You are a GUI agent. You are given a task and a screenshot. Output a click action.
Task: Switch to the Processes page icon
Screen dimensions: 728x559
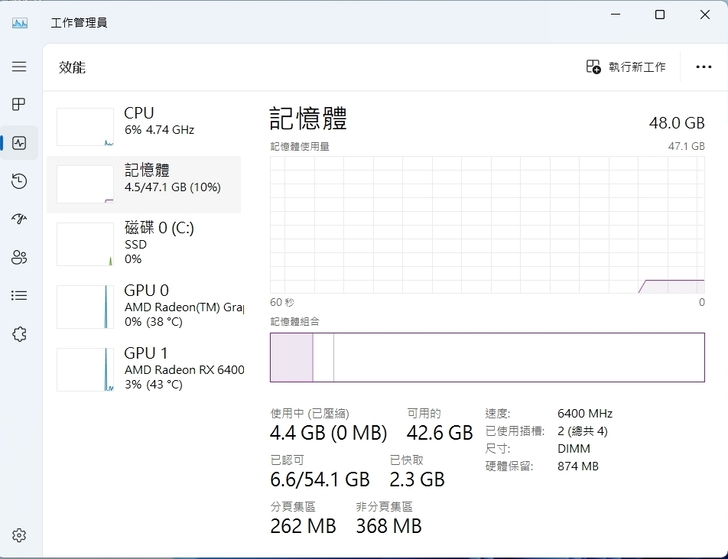pos(19,104)
